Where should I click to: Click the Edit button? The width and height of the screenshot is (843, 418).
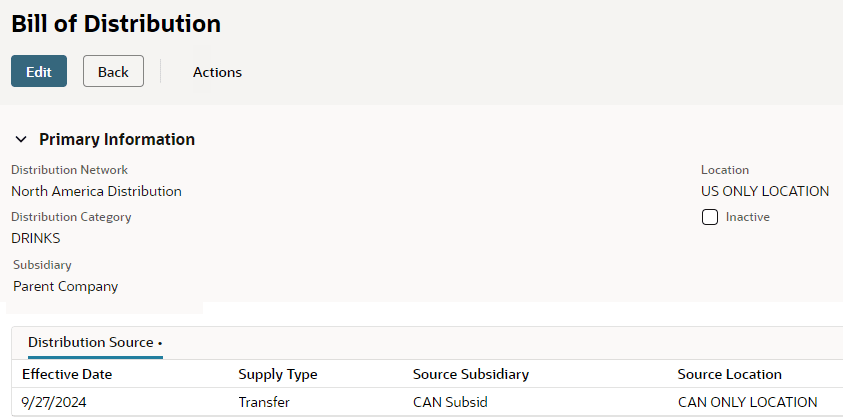coord(39,71)
